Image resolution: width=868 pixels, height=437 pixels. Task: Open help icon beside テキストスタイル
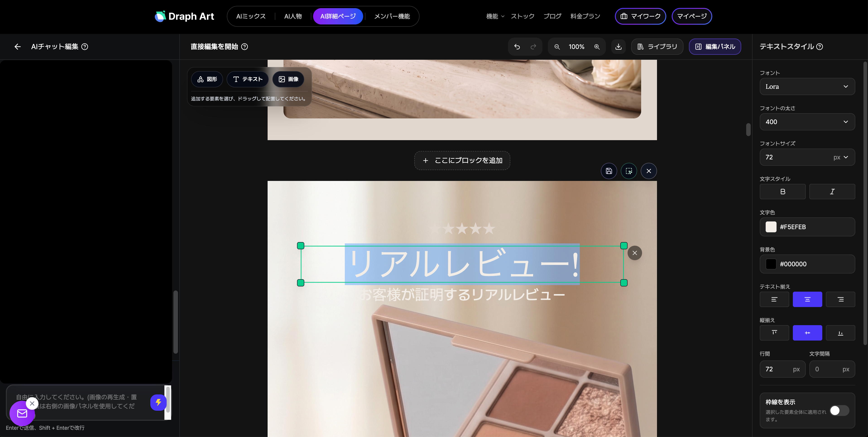820,47
